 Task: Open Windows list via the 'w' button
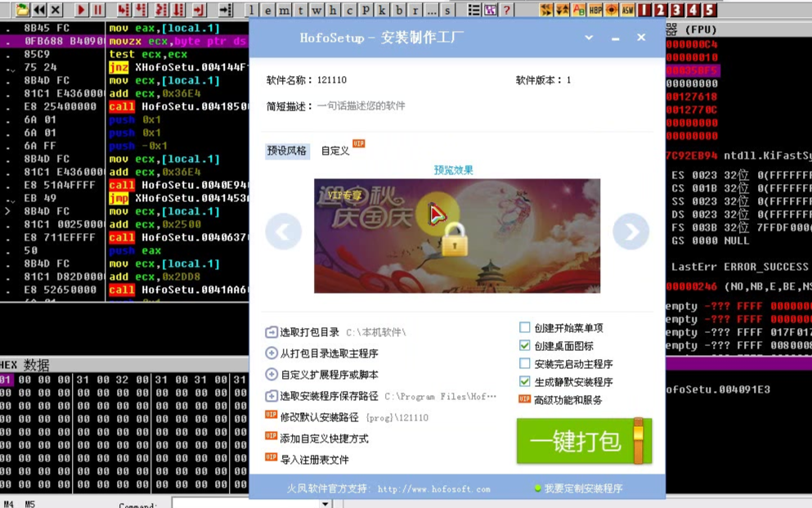317,9
